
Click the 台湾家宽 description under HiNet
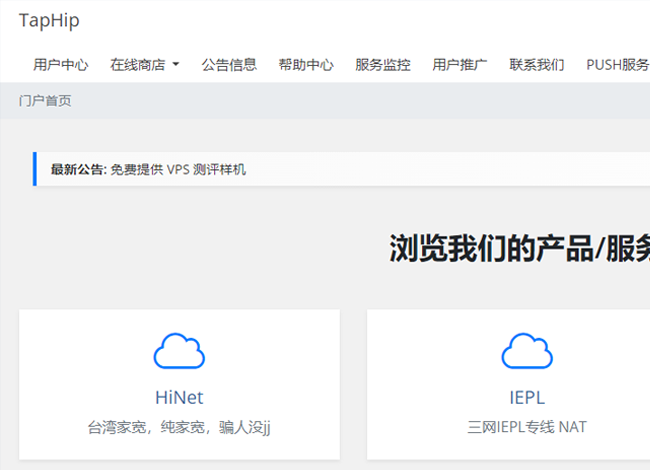[179, 427]
